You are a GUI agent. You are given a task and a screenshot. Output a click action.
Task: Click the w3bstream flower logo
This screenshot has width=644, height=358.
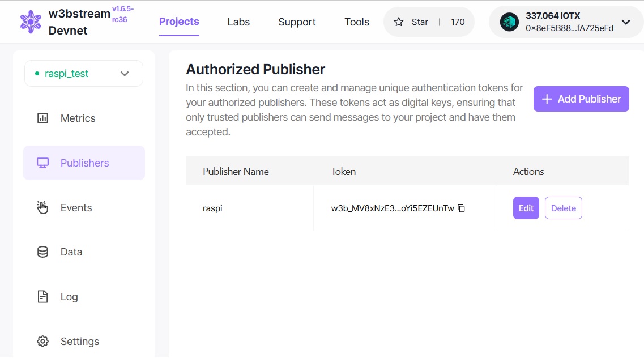(x=31, y=22)
